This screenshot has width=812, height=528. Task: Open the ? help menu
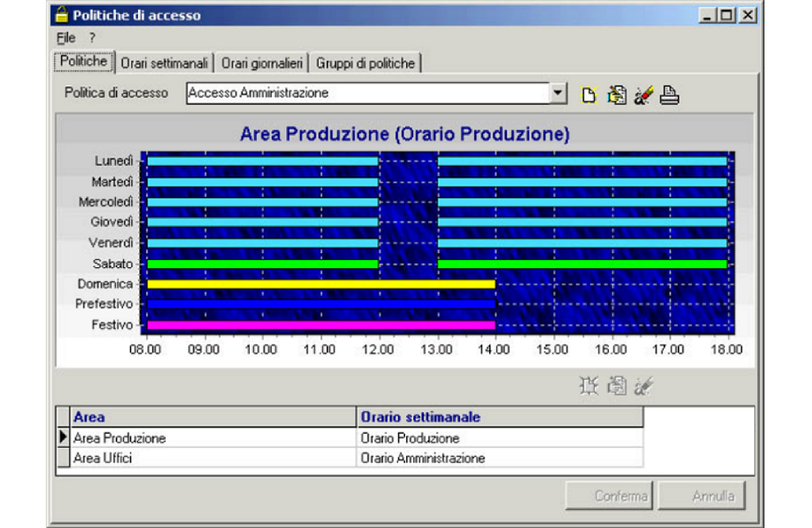coord(92,37)
